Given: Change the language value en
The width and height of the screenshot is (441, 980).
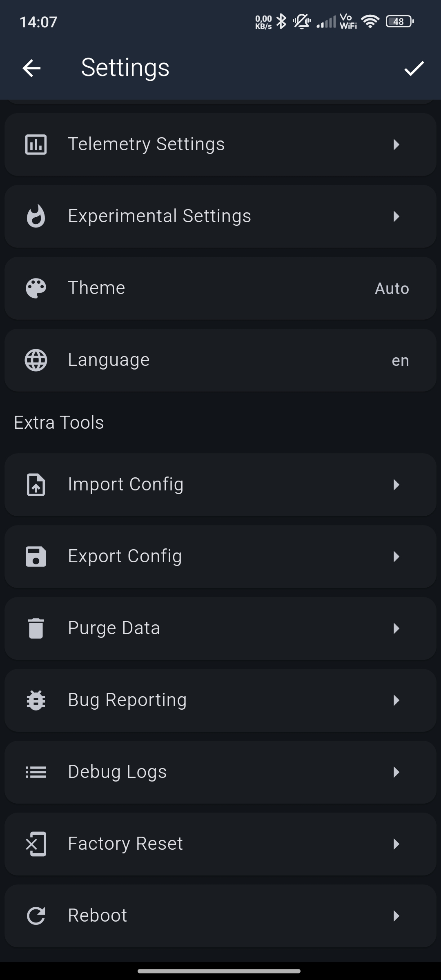Looking at the screenshot, I should tap(400, 361).
